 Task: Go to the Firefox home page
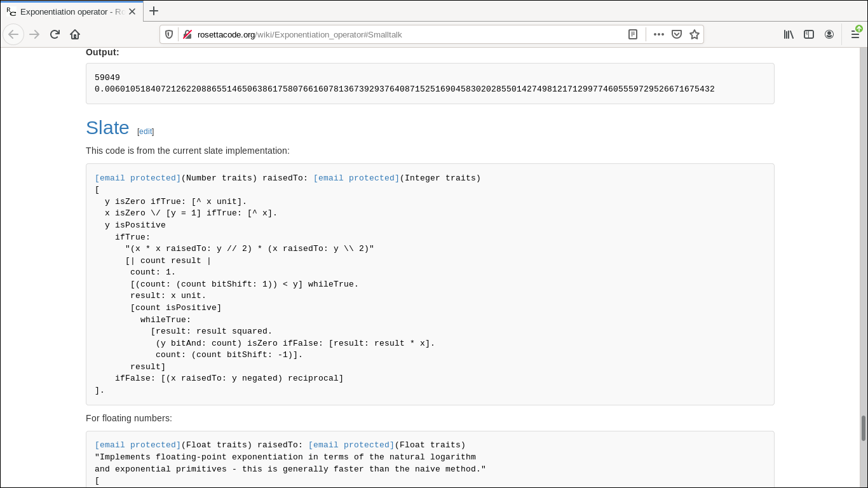(75, 34)
